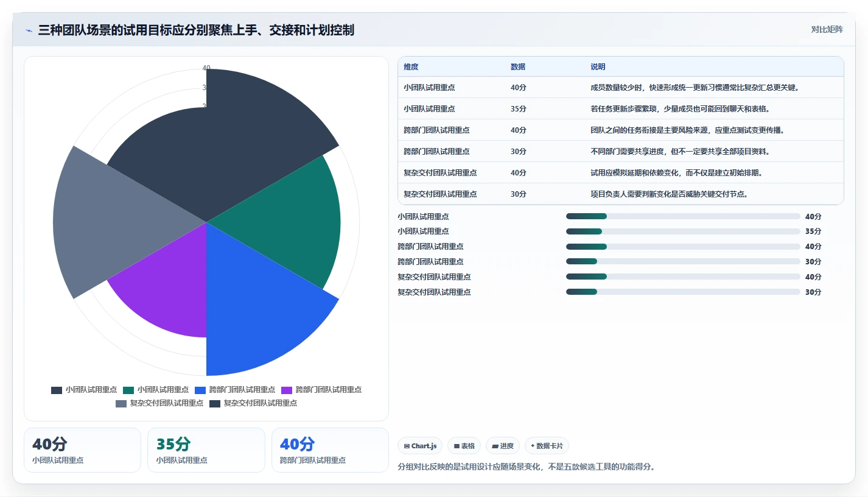Click the 表格 tag icon
868x497 pixels.
(457, 446)
